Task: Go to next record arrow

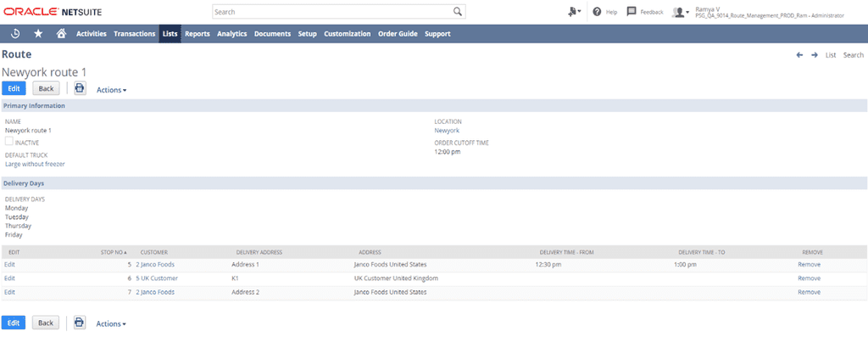Action: tap(815, 55)
